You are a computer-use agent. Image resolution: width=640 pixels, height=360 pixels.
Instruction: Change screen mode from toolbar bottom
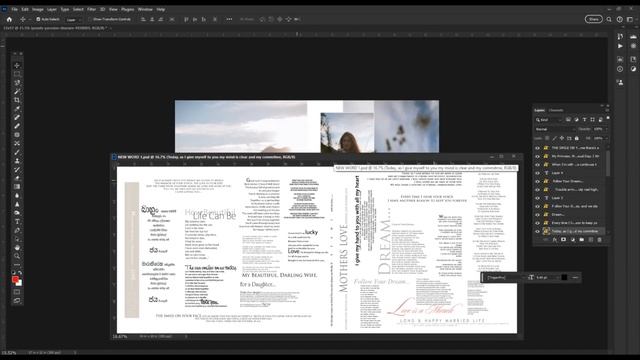click(x=17, y=301)
